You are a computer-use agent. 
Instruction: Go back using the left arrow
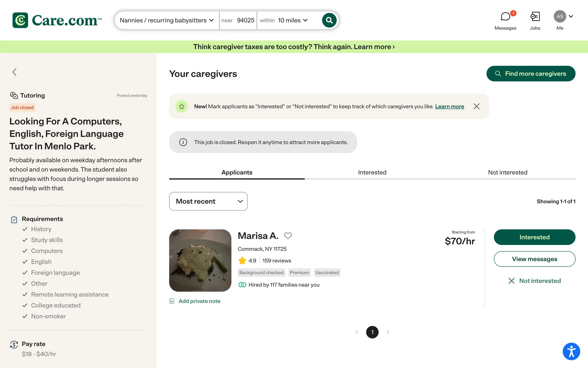pyautogui.click(x=14, y=72)
